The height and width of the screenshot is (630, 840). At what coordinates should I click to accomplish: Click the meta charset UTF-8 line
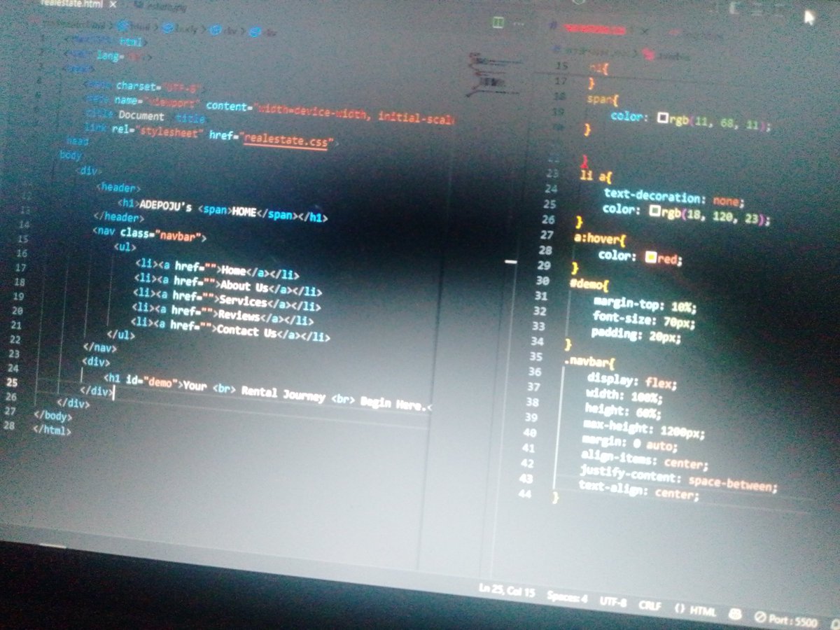click(143, 87)
